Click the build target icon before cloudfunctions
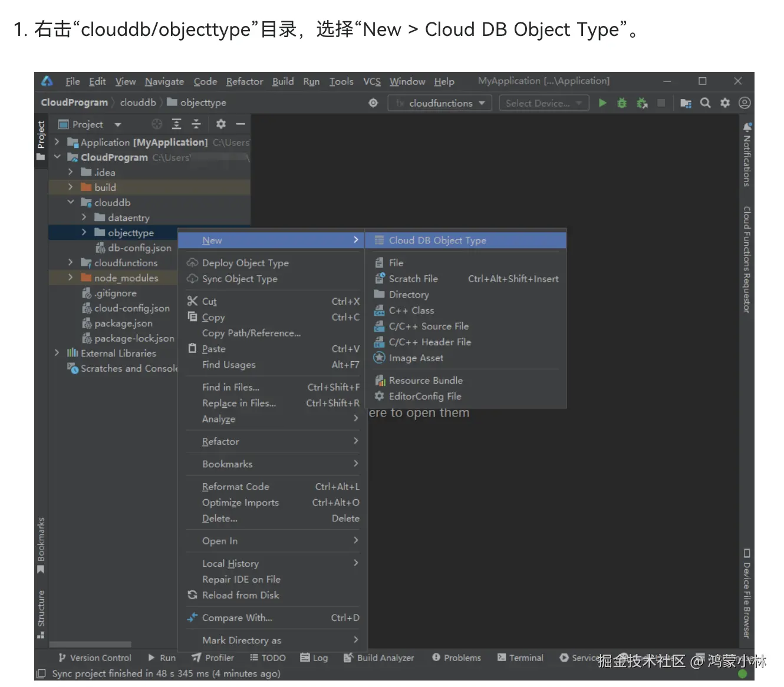Viewport: 784px width, 687px height. click(373, 103)
